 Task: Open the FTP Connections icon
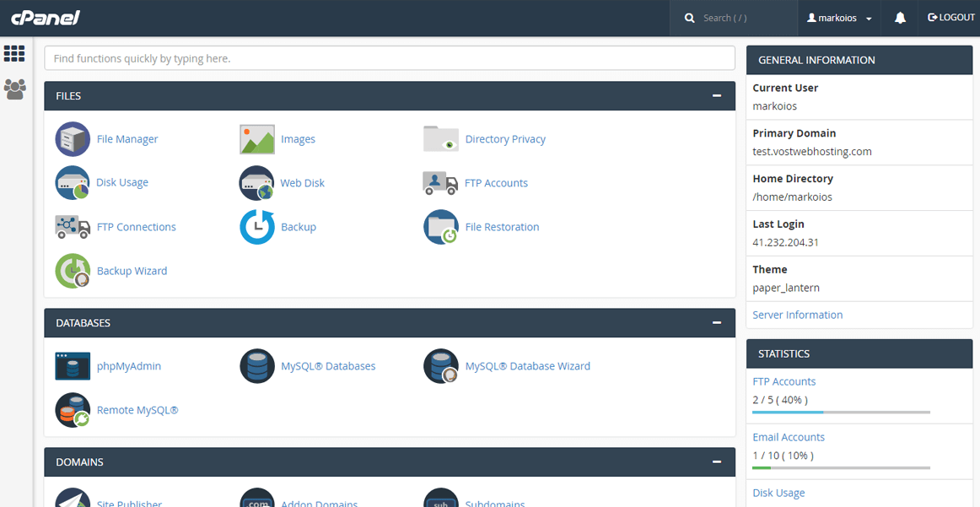[x=73, y=226]
